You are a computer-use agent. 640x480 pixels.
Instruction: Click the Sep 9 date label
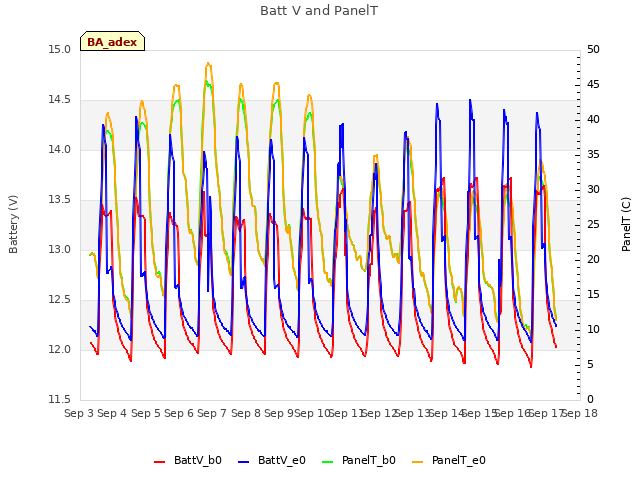click(279, 413)
